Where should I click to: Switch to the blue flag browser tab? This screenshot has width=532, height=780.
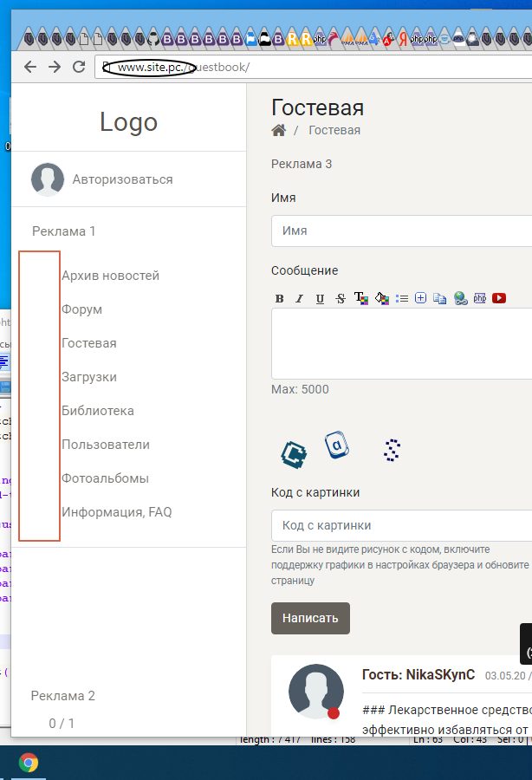pyautogui.click(x=251, y=39)
